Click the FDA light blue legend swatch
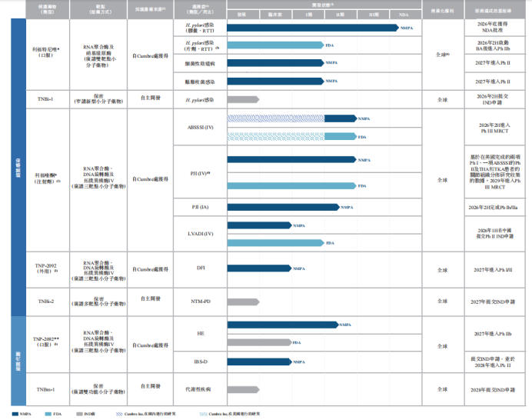532x420 pixels. coord(47,414)
